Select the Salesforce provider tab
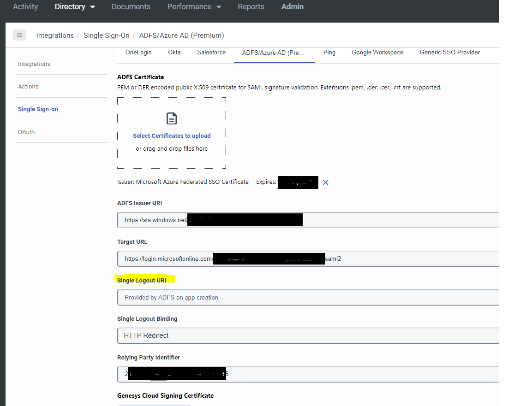 tap(211, 53)
